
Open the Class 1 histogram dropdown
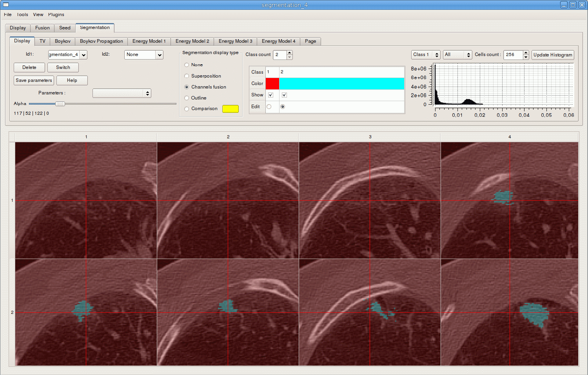click(426, 55)
